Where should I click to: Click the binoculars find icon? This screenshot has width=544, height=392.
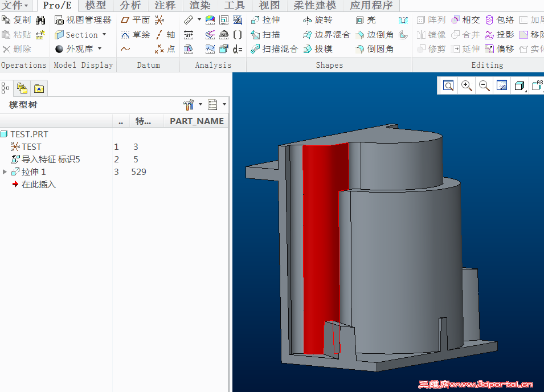coord(40,20)
